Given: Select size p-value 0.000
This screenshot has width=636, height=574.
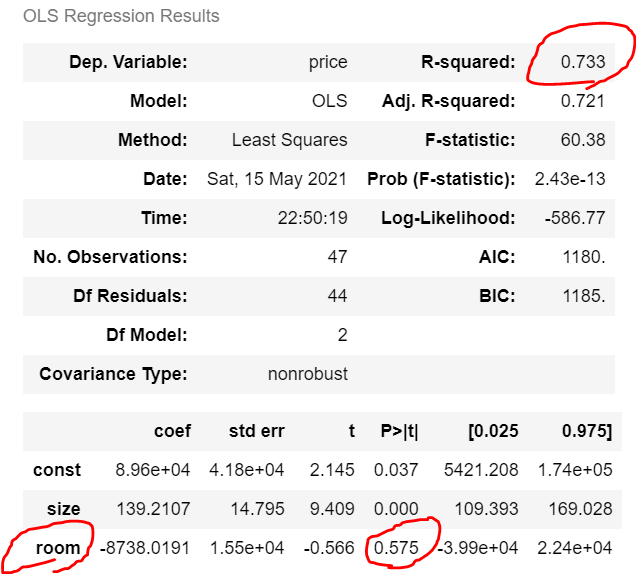Looking at the screenshot, I should [x=396, y=509].
